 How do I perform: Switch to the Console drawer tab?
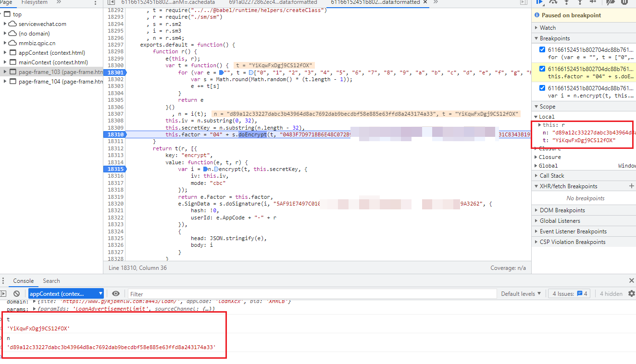[x=23, y=281]
